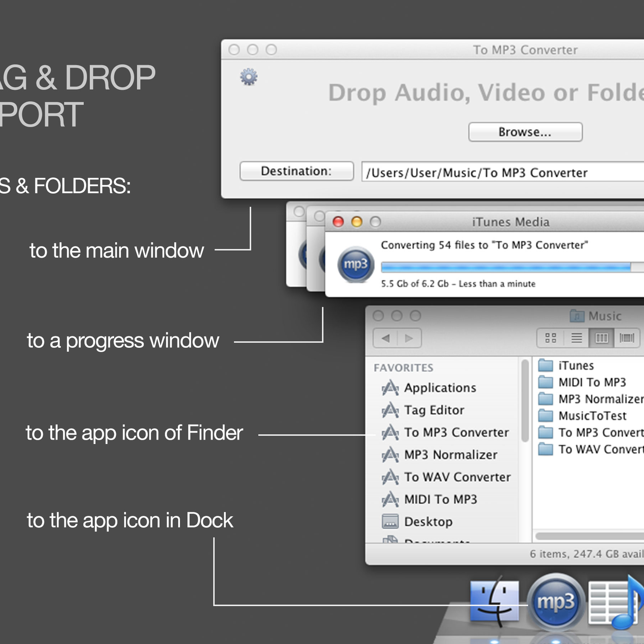Open the music spreadsheet app in Dock
644x644 pixels.
[x=617, y=602]
